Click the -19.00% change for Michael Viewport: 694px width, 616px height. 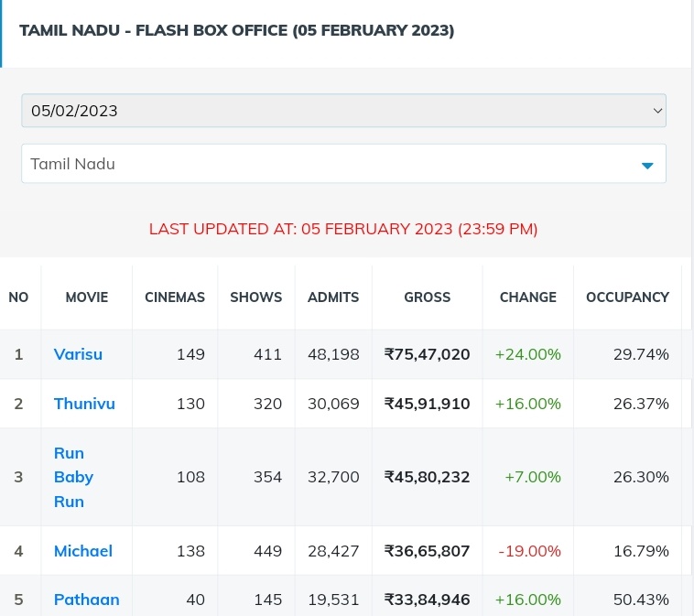point(529,551)
